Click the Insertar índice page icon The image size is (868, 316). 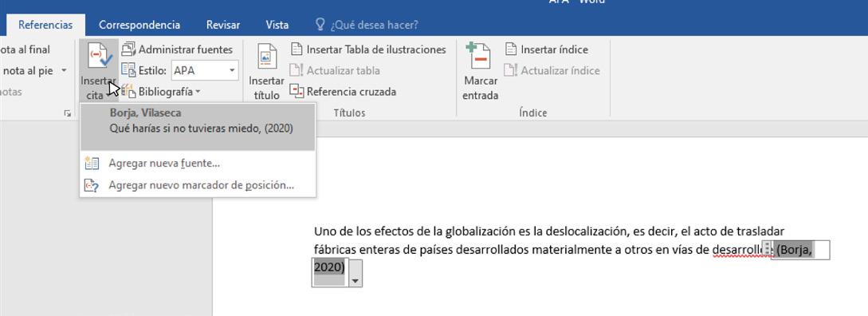[511, 49]
